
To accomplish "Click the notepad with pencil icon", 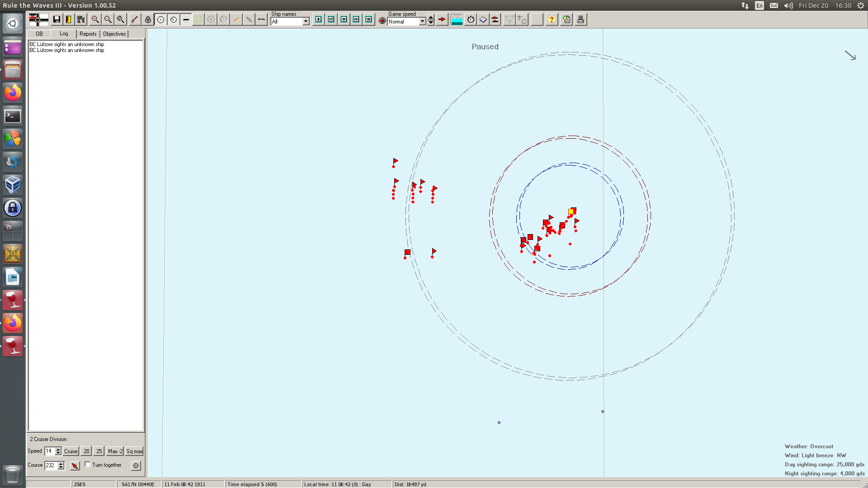I will pos(566,19).
